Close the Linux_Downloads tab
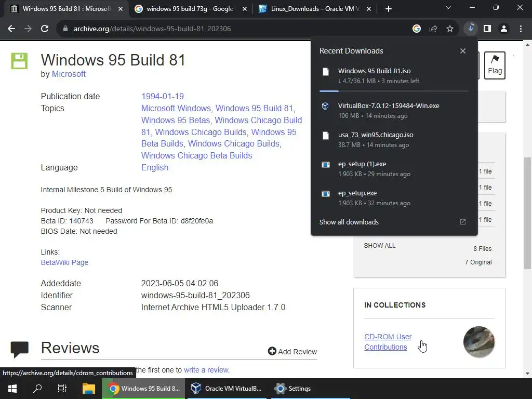532x399 pixels. point(368,9)
